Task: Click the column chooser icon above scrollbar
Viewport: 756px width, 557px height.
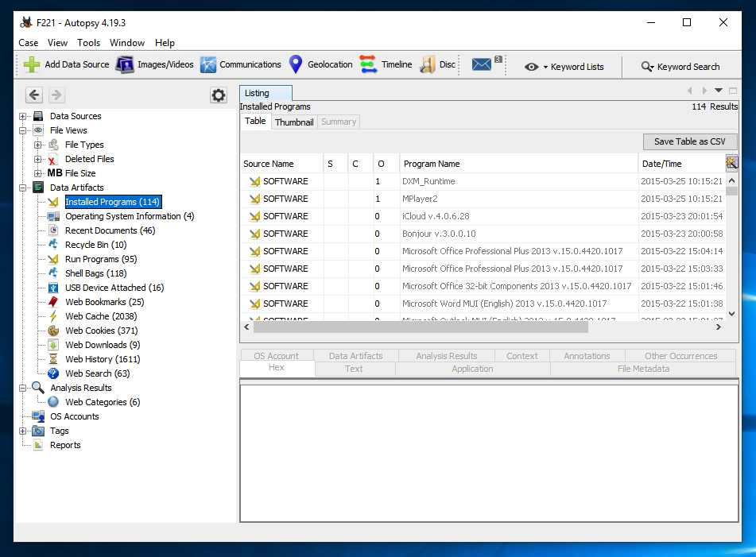Action: pos(731,164)
